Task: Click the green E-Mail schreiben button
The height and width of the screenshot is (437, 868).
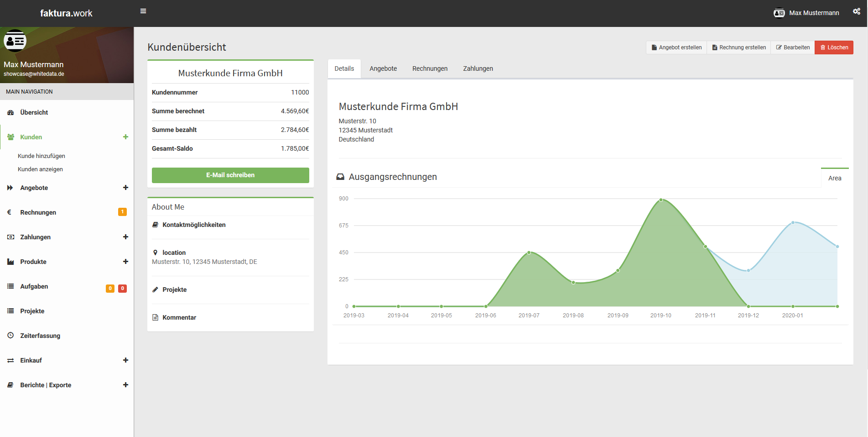Action: click(230, 175)
